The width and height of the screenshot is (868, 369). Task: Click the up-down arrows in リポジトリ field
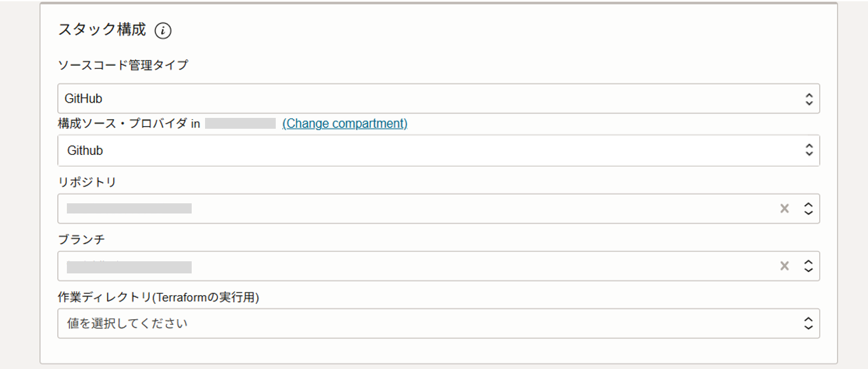(809, 208)
